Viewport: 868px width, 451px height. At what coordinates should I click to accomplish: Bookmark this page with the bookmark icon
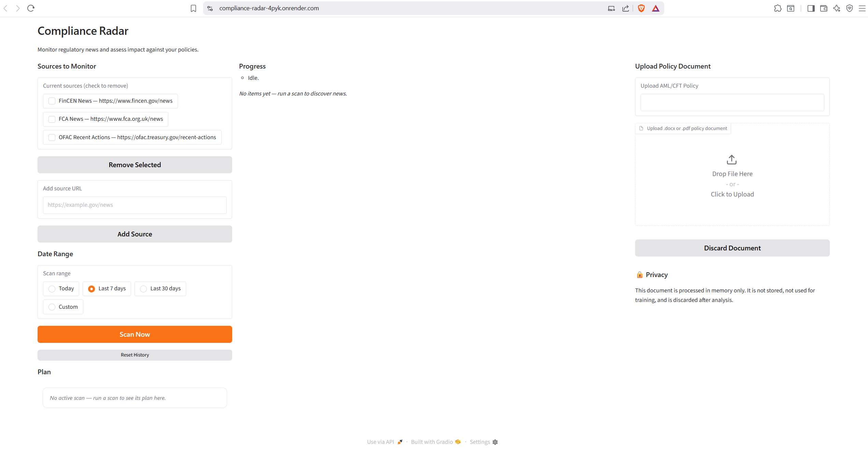tap(193, 8)
